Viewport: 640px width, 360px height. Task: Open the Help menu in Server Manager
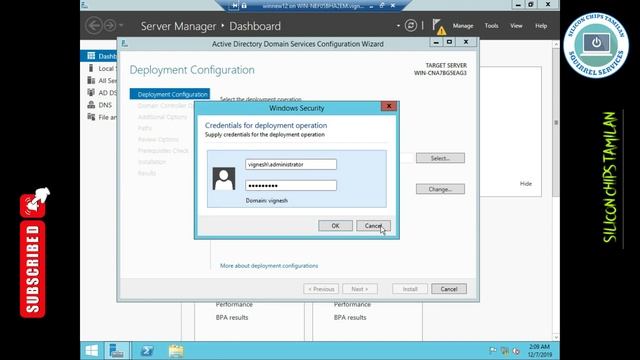541,26
